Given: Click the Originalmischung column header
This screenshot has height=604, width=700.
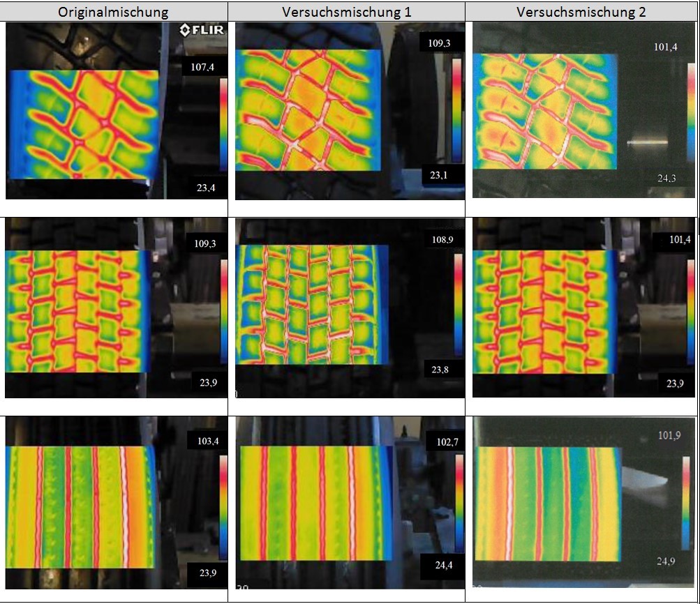Looking at the screenshot, I should pyautogui.click(x=113, y=12).
